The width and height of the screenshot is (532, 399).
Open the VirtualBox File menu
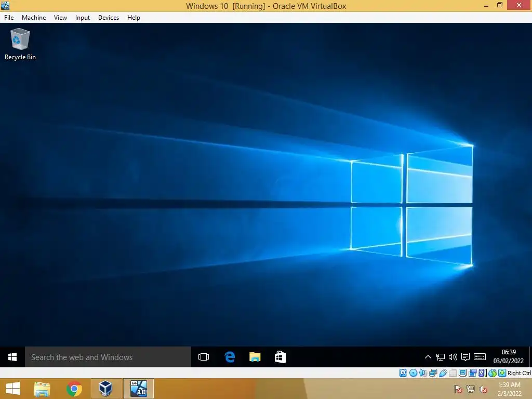click(x=9, y=17)
